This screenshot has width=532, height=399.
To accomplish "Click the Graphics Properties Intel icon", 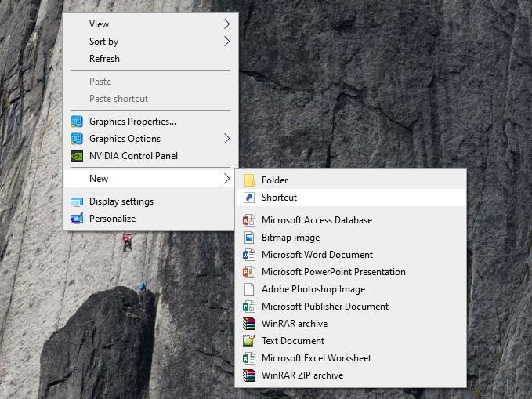I will pyautogui.click(x=77, y=122).
